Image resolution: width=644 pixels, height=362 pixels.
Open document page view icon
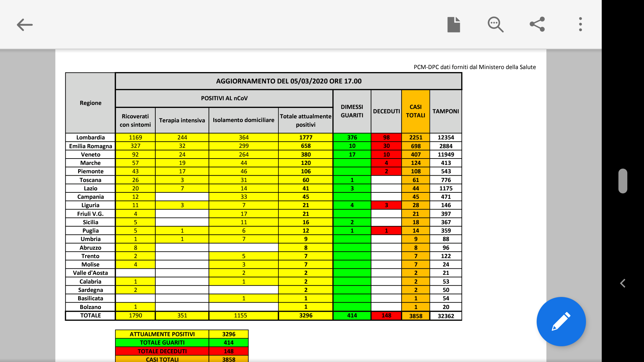coord(453,25)
